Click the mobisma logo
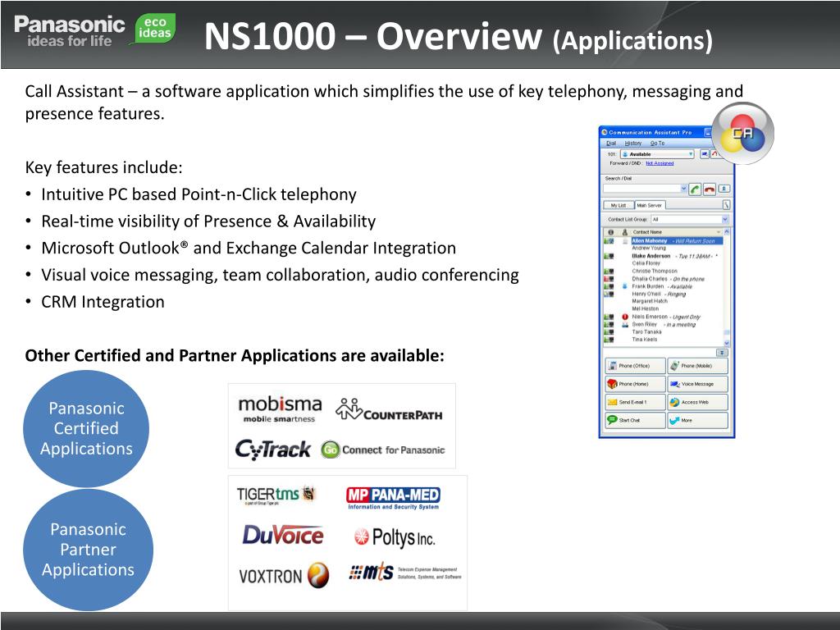The image size is (840, 630). point(280,410)
